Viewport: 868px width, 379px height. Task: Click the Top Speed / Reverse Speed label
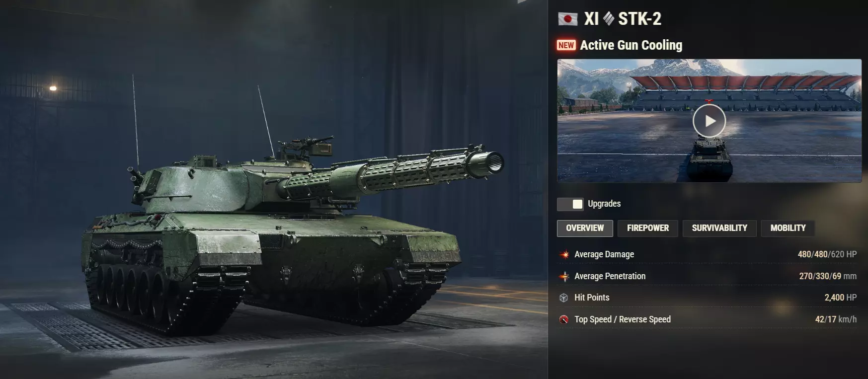pyautogui.click(x=623, y=319)
